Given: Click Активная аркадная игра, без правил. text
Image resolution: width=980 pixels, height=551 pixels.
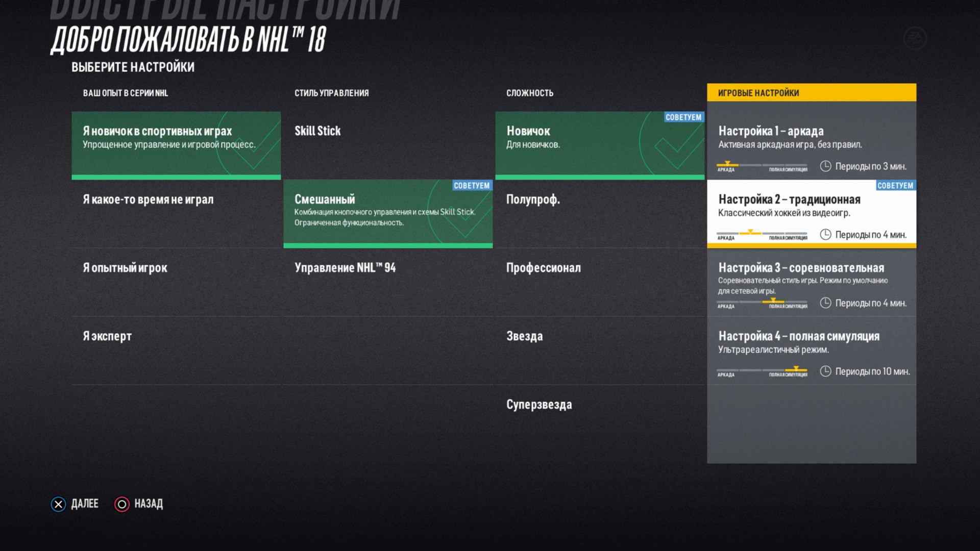Looking at the screenshot, I should point(790,144).
